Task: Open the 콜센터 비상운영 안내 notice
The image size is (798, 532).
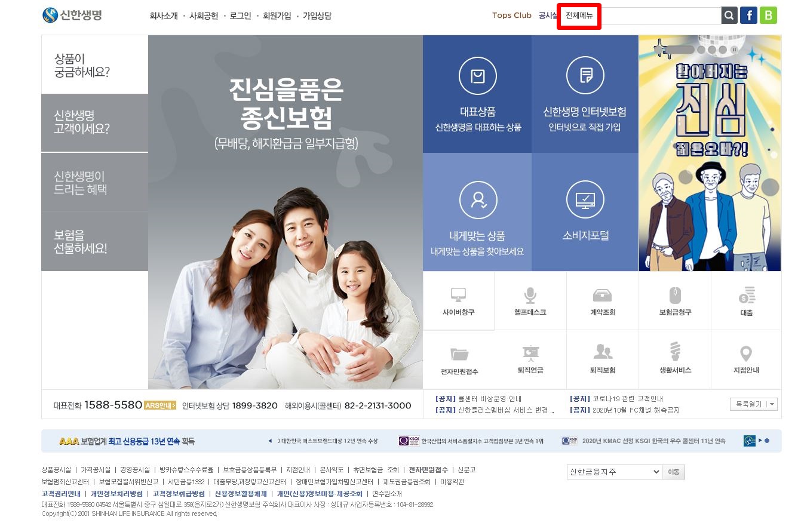Action: tap(479, 399)
